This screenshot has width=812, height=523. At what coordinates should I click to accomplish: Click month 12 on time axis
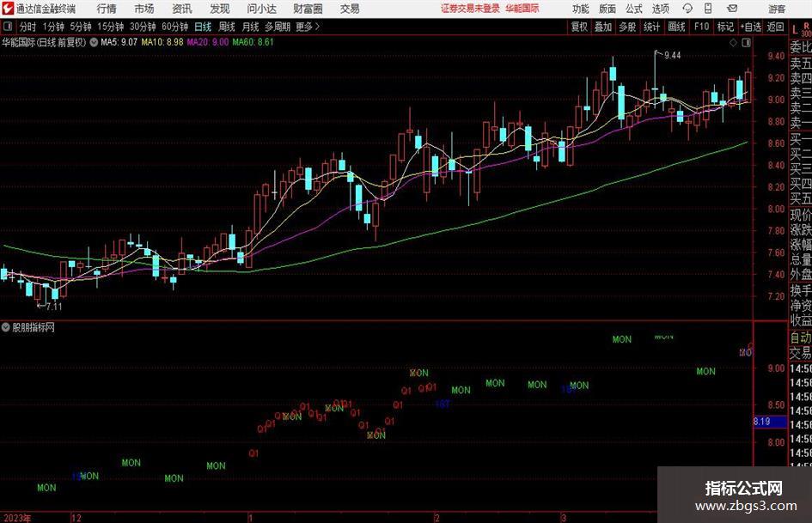pyautogui.click(x=76, y=518)
